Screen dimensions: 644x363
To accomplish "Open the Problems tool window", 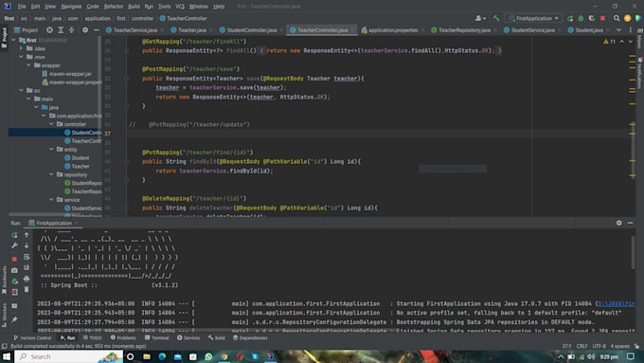I will point(123,338).
